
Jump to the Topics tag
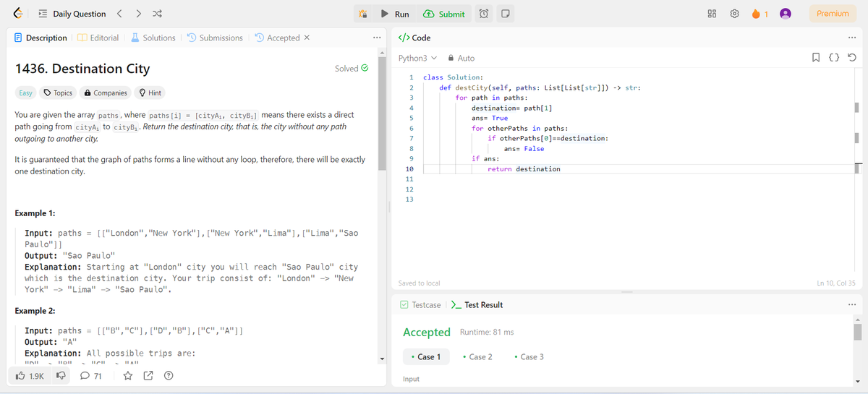[x=58, y=93]
